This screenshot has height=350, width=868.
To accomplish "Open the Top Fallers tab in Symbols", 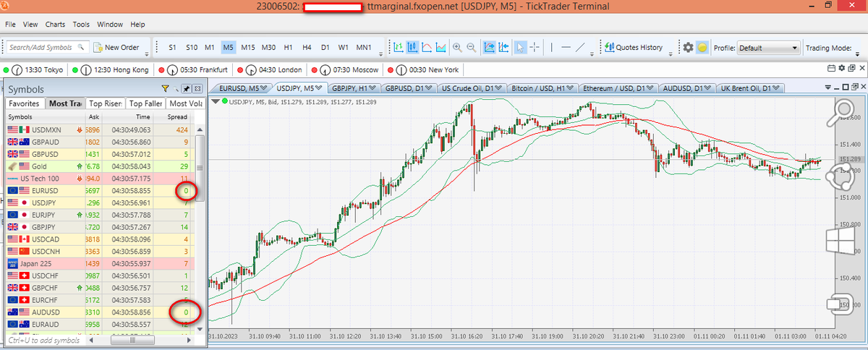I will [x=145, y=103].
